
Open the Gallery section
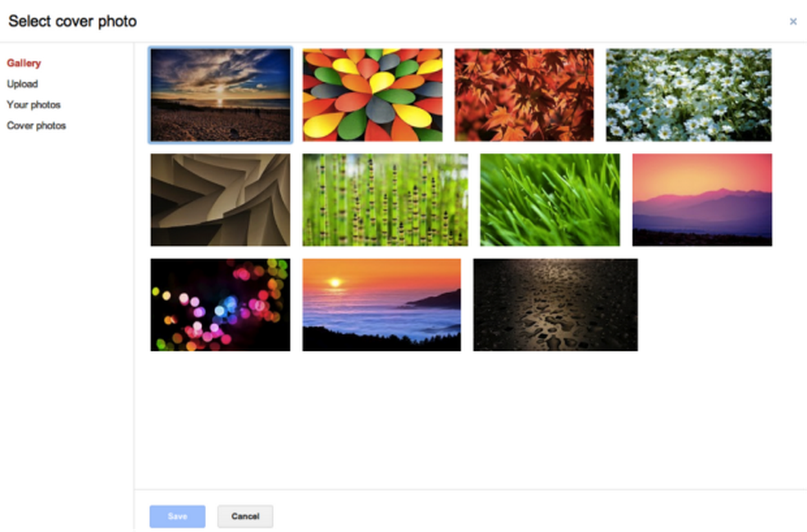click(24, 63)
